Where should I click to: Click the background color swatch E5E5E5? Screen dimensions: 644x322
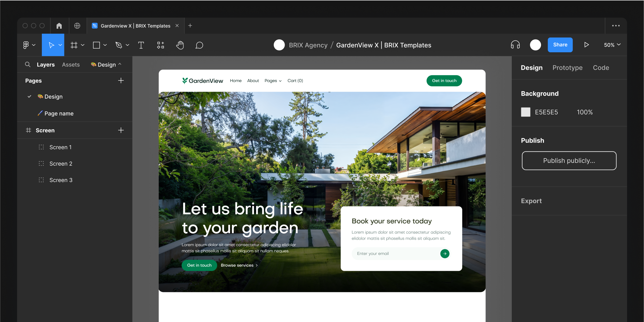pos(526,112)
